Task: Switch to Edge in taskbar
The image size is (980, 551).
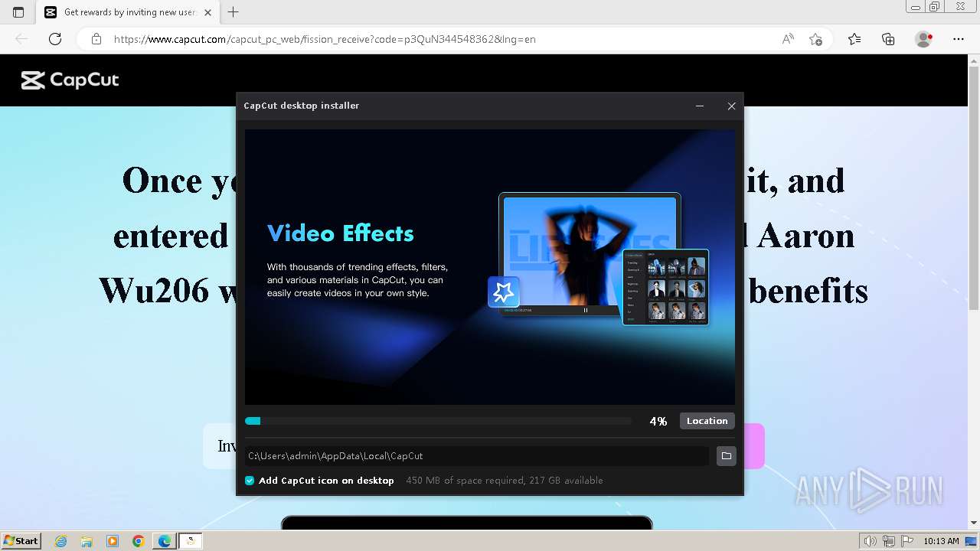Action: [165, 541]
